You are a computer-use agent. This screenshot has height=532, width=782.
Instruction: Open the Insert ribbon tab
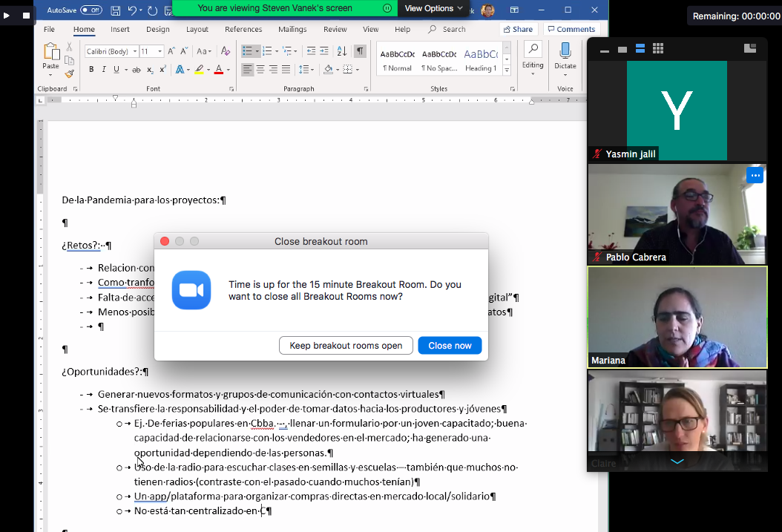120,30
